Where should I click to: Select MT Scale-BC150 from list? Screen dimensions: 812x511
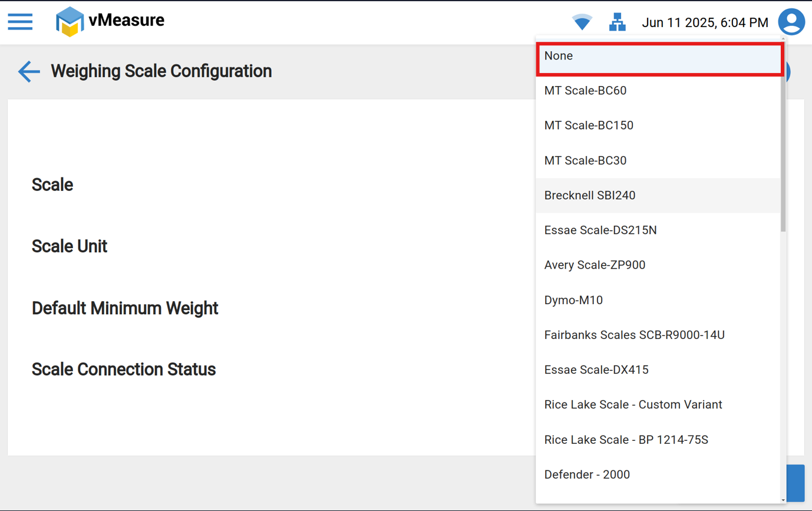pyautogui.click(x=658, y=126)
